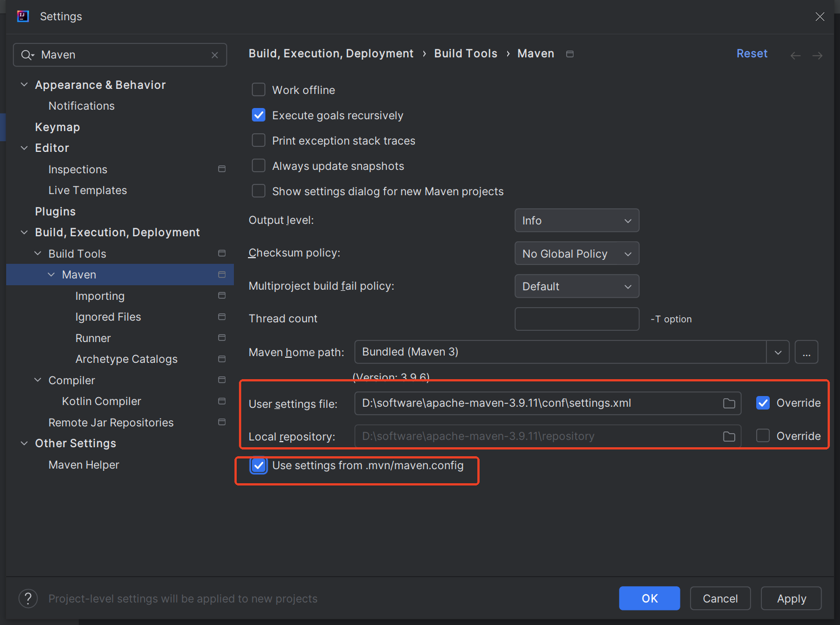Uncheck Execute goals recursively
Screen dimensions: 840x625
coord(259,115)
